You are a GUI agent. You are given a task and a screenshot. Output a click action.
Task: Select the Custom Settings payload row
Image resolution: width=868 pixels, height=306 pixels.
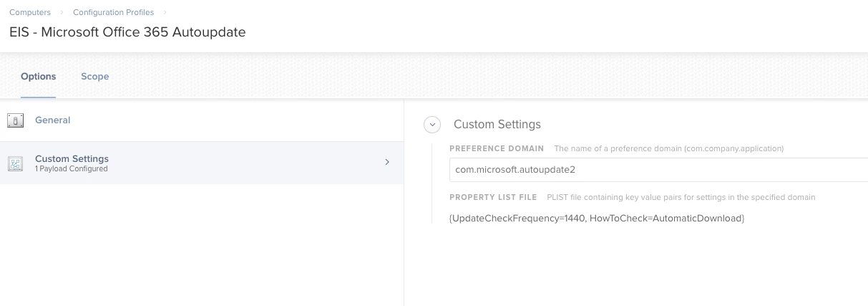202,163
